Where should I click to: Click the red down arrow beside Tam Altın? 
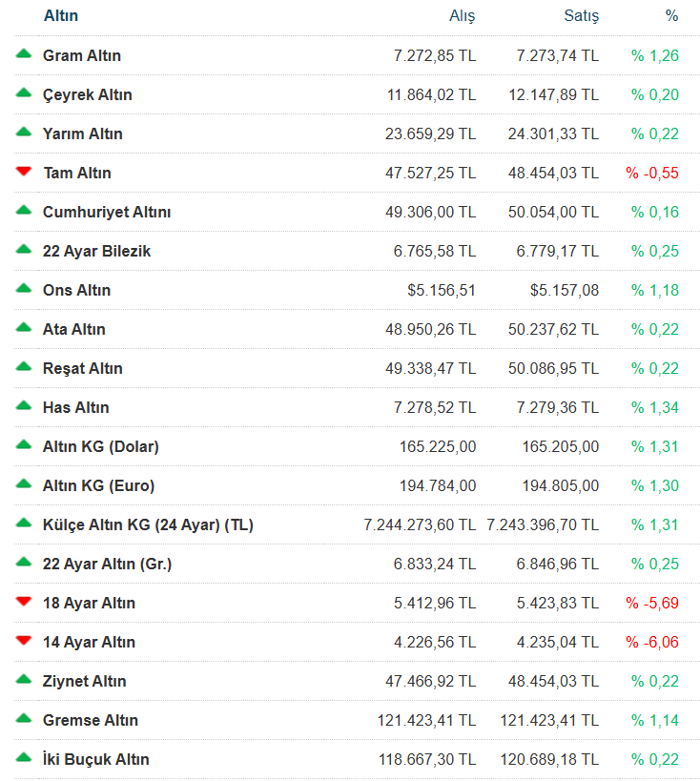pos(24,172)
